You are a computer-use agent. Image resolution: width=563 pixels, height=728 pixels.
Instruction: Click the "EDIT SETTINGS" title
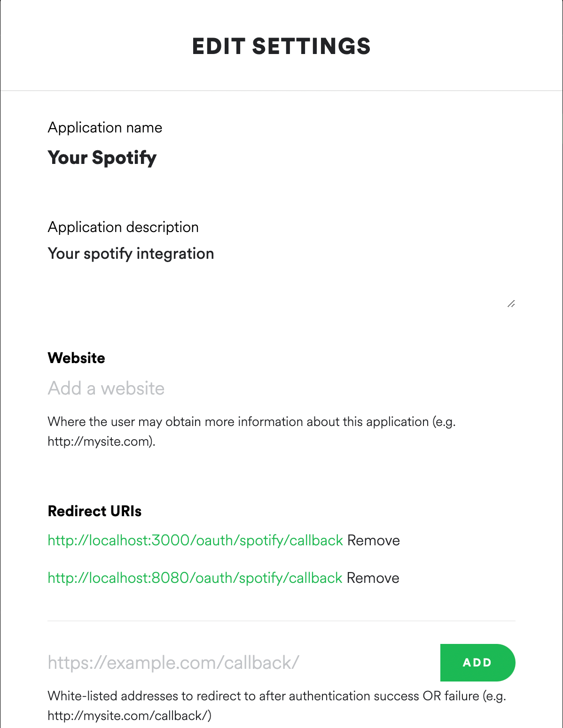click(x=281, y=46)
